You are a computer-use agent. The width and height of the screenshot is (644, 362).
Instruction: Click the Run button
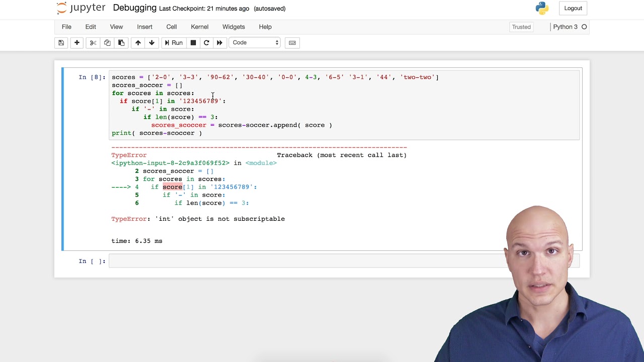click(173, 43)
